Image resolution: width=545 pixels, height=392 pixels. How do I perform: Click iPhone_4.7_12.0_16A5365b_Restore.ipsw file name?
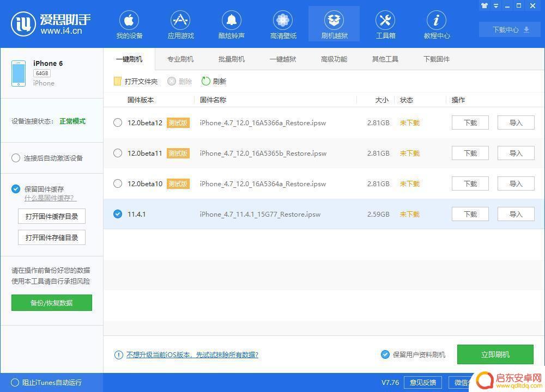coord(263,154)
